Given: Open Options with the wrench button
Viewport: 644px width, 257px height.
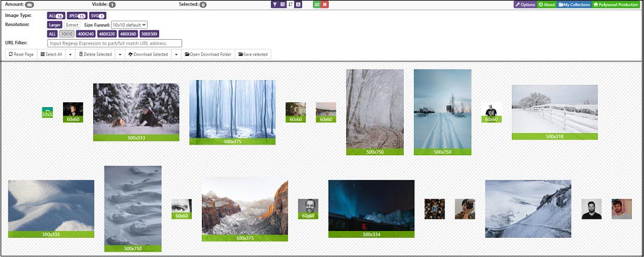Looking at the screenshot, I should pyautogui.click(x=525, y=5).
